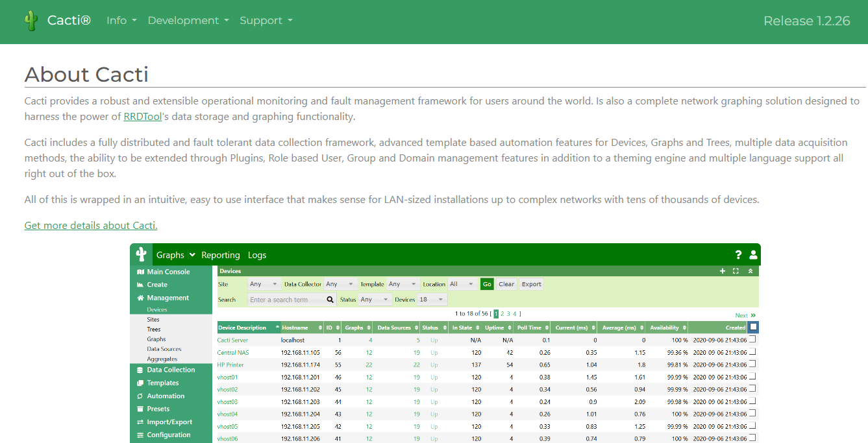Open the Site filter dropdown
Image resolution: width=868 pixels, height=443 pixels.
tap(264, 284)
